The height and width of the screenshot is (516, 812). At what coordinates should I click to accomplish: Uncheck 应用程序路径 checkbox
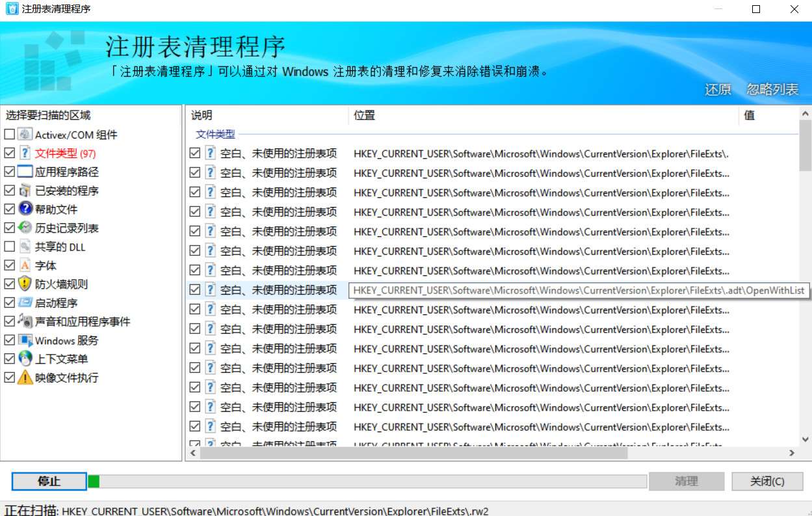point(9,172)
